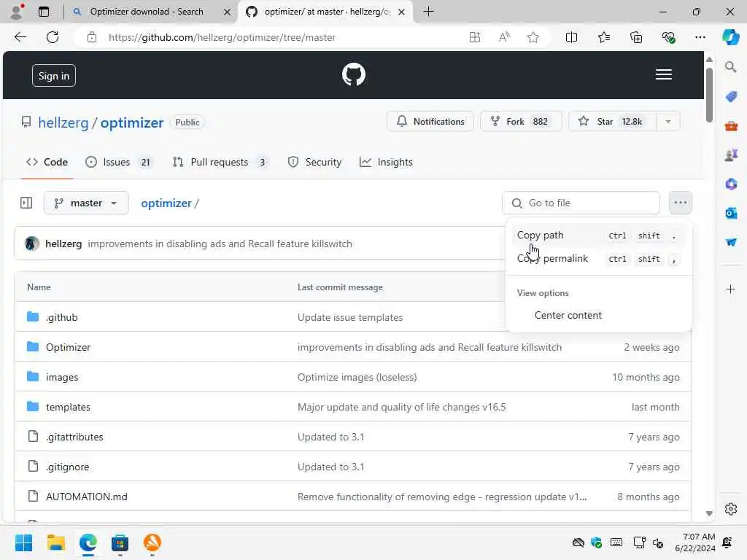Viewport: 747px width, 560px height.
Task: Switch to the Pull requests tab
Action: pyautogui.click(x=220, y=162)
